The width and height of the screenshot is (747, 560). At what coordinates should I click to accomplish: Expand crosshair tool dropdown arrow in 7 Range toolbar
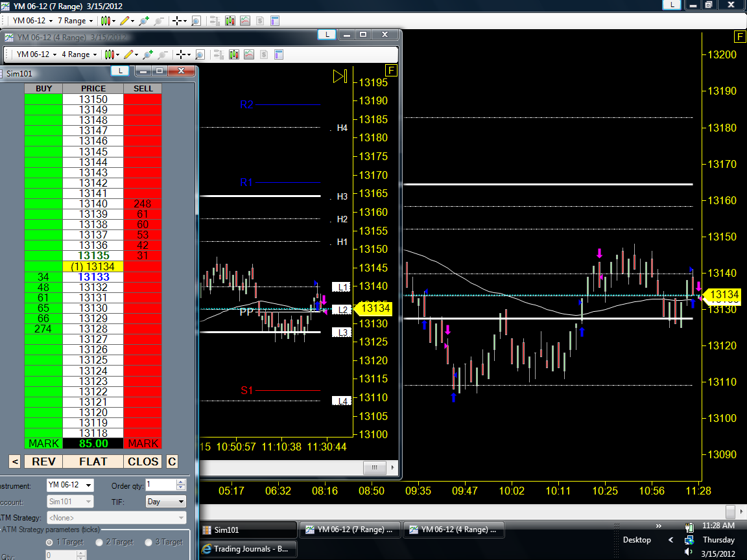point(185,21)
